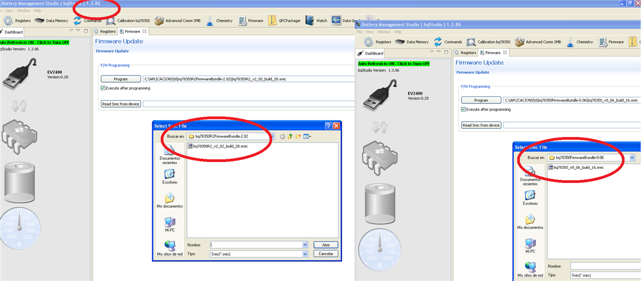
Task: Open File menu in bq78350_v0_06 window
Action: tap(360, 32)
